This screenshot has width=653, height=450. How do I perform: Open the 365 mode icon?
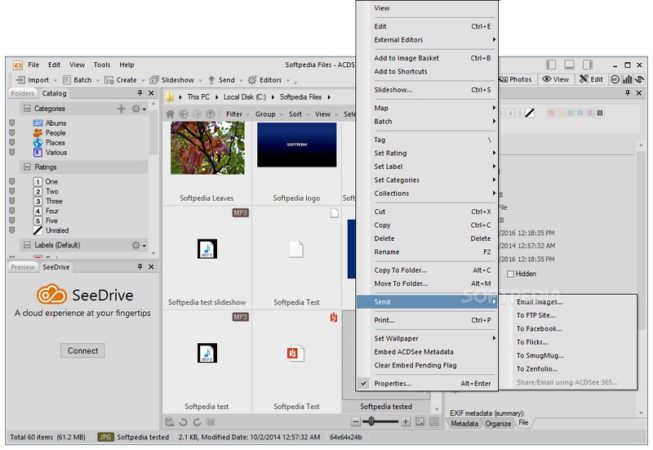coord(615,79)
